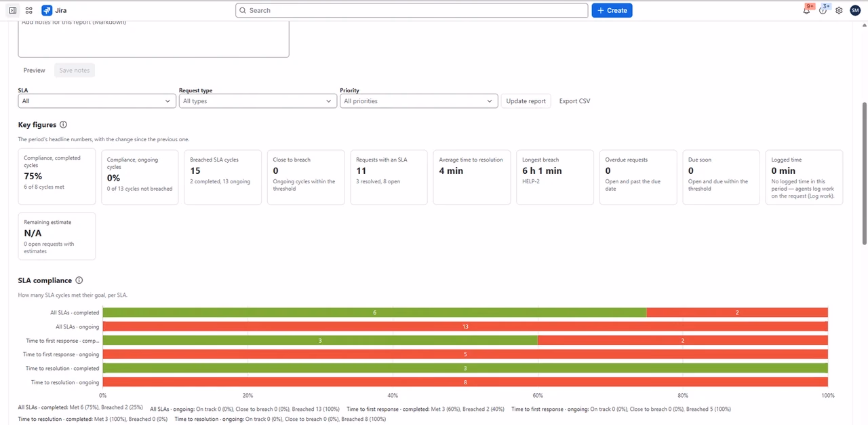Click red segment of Time to first response completed
This screenshot has width=868, height=425.
tap(683, 340)
